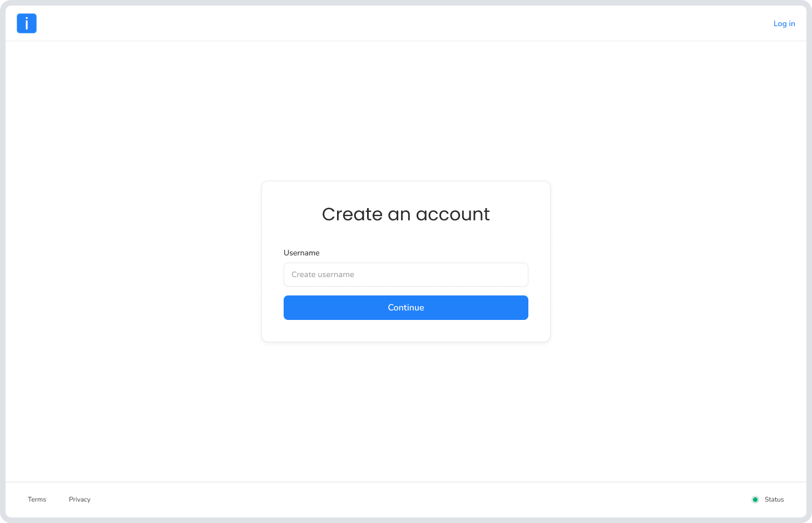Screen dimensions: 812x523
Task: Place cursor in the username placeholder field
Action: pos(406,274)
